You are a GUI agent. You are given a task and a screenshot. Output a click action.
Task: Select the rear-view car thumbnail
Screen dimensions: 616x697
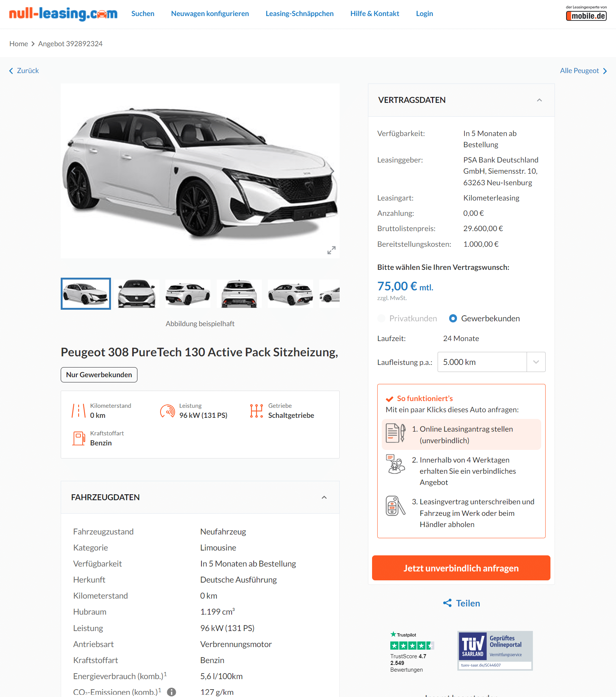pyautogui.click(x=239, y=294)
